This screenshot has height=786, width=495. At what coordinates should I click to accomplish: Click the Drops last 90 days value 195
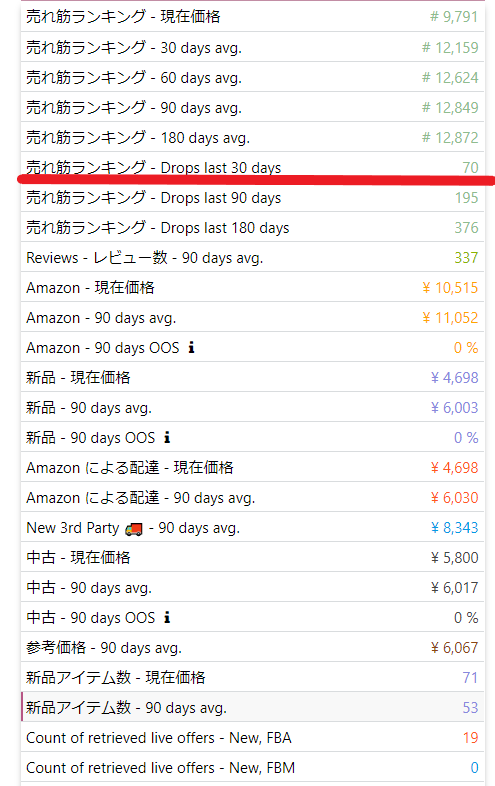(x=466, y=198)
